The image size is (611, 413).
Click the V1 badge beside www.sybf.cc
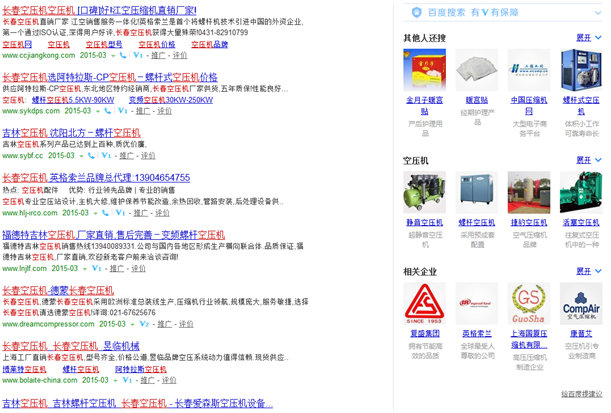[x=106, y=156]
